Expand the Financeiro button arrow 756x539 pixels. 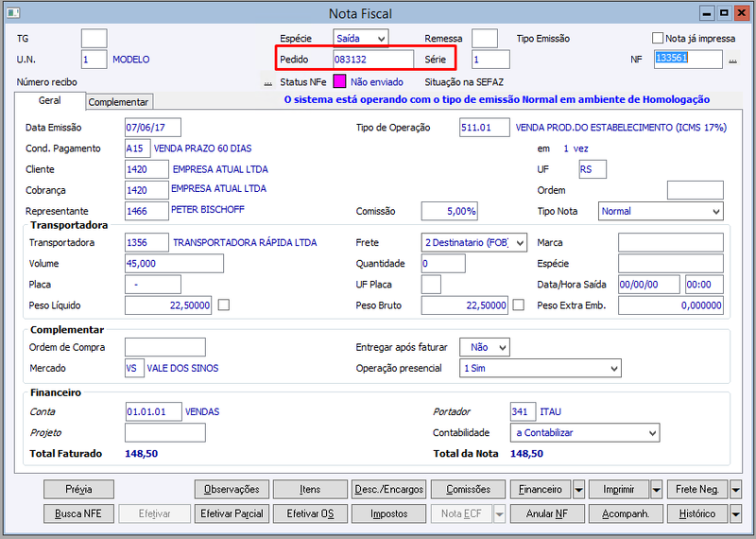pos(578,489)
